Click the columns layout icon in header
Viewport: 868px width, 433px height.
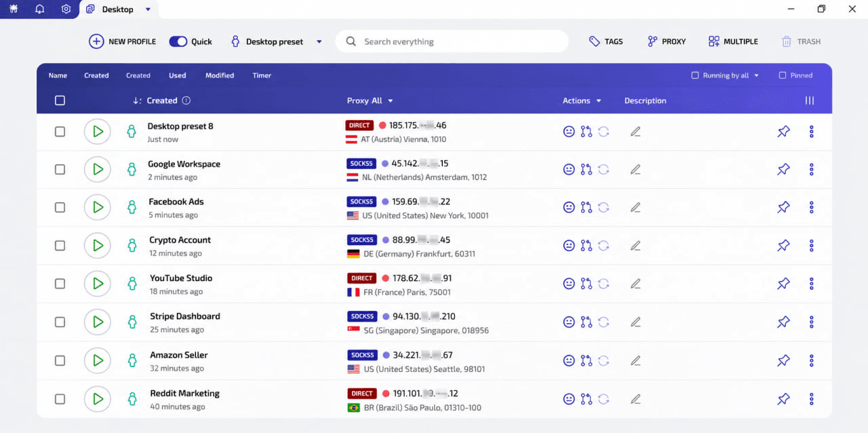(x=810, y=100)
